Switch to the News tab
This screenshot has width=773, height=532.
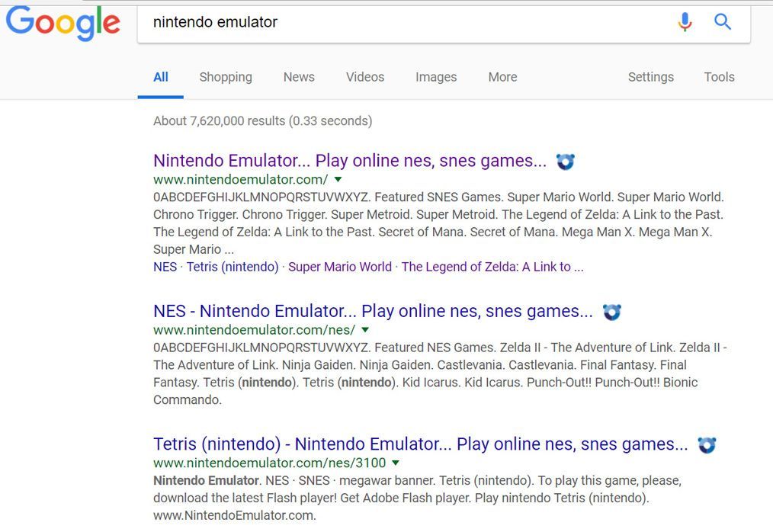click(299, 77)
